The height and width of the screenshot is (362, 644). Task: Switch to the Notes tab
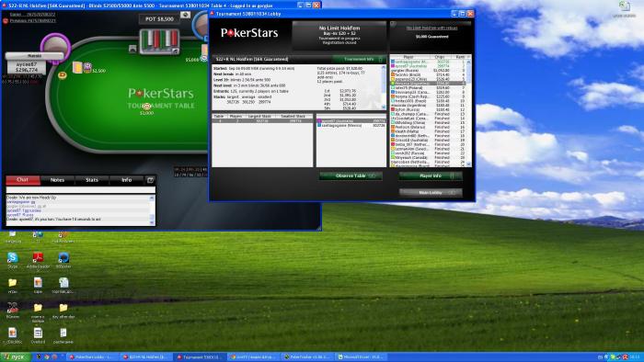pos(57,180)
